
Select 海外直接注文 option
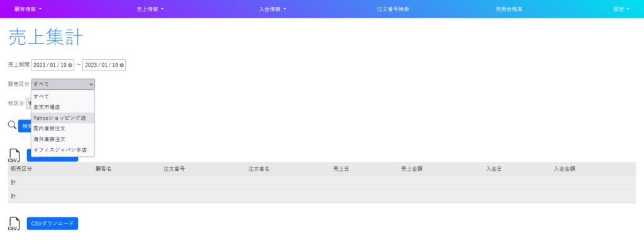pos(63,139)
